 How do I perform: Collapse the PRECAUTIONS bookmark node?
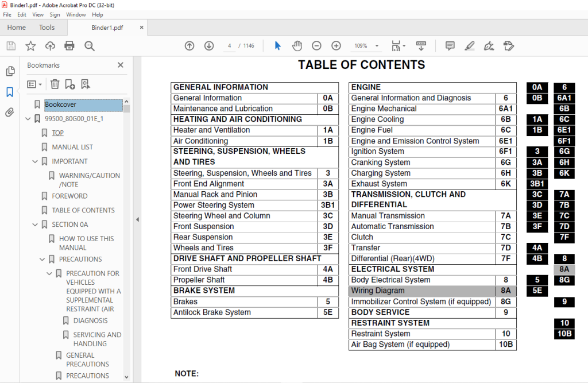(x=42, y=259)
